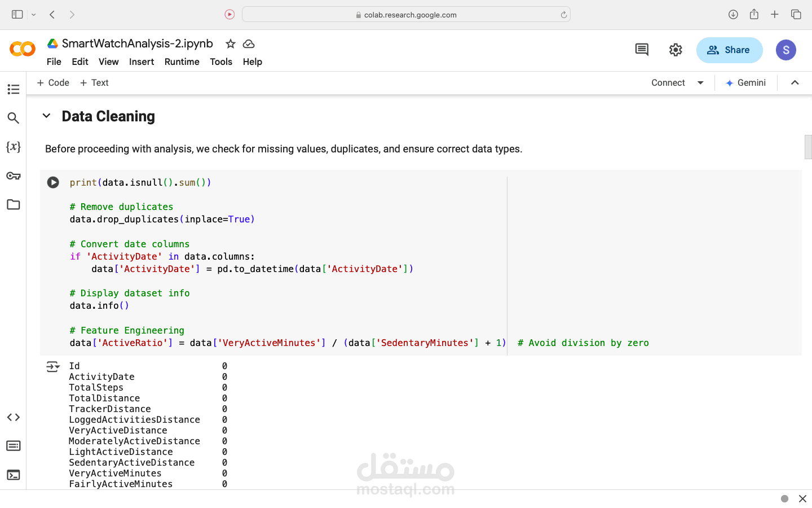The image size is (812, 508).
Task: Click the Share button
Action: pos(729,50)
